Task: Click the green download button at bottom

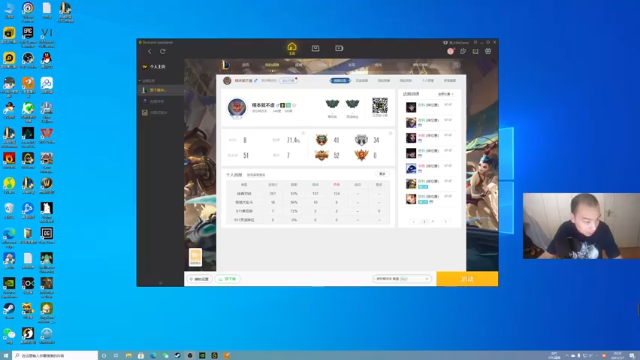Action: 228,279
